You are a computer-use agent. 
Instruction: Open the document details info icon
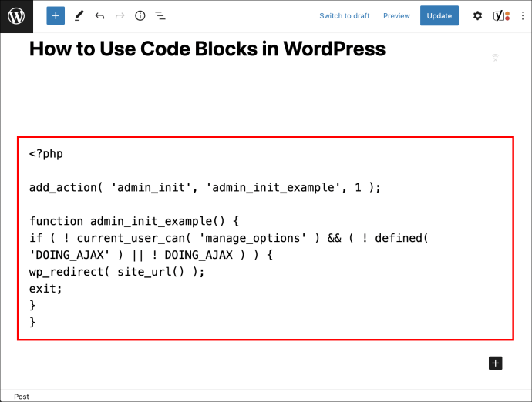pyautogui.click(x=140, y=15)
